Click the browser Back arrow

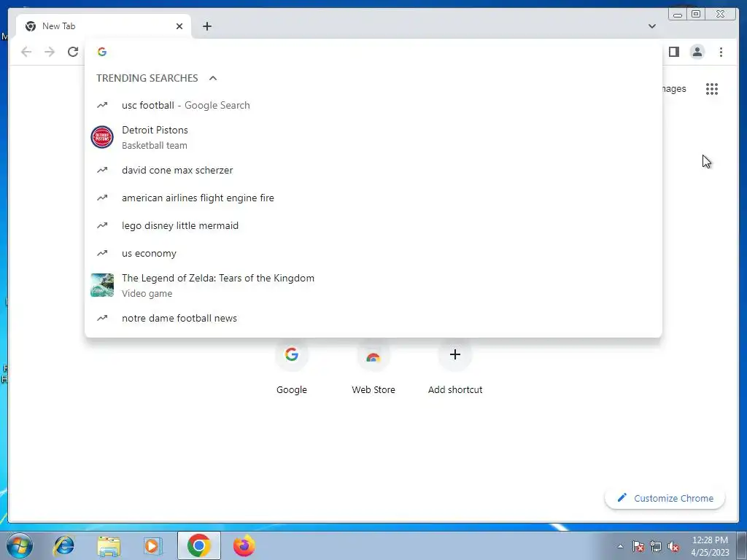point(26,52)
